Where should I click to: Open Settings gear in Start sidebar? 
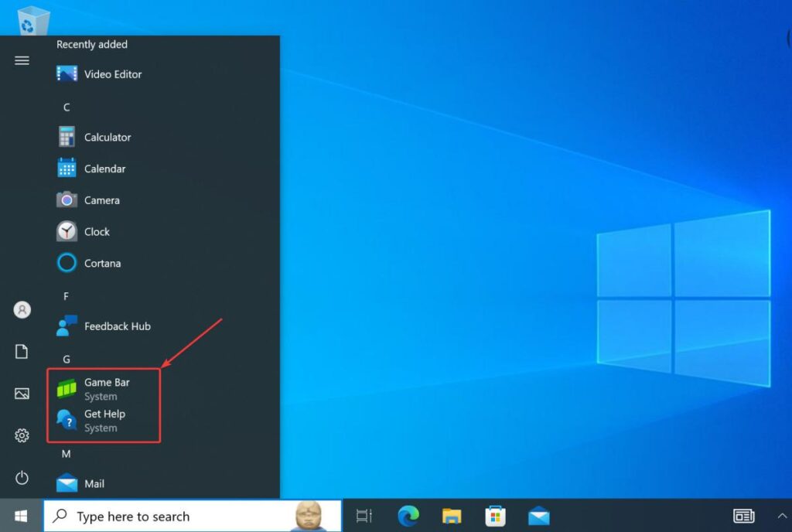click(22, 435)
